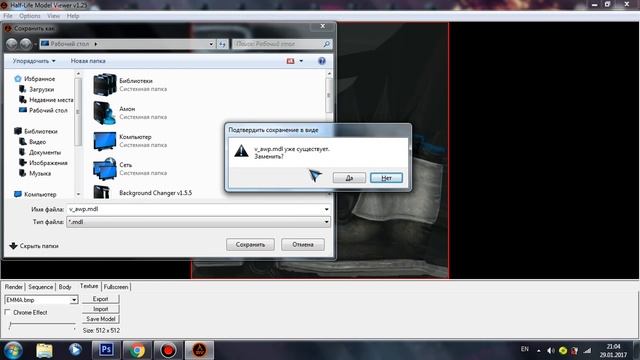The height and width of the screenshot is (360, 640).
Task: Click the red recorder taskbar icon
Action: pos(168,350)
